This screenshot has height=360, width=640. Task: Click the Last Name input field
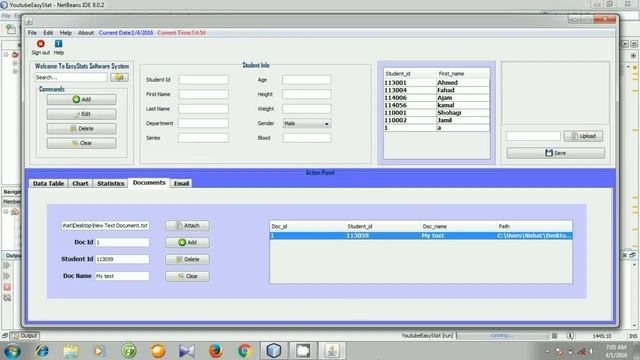coord(204,109)
